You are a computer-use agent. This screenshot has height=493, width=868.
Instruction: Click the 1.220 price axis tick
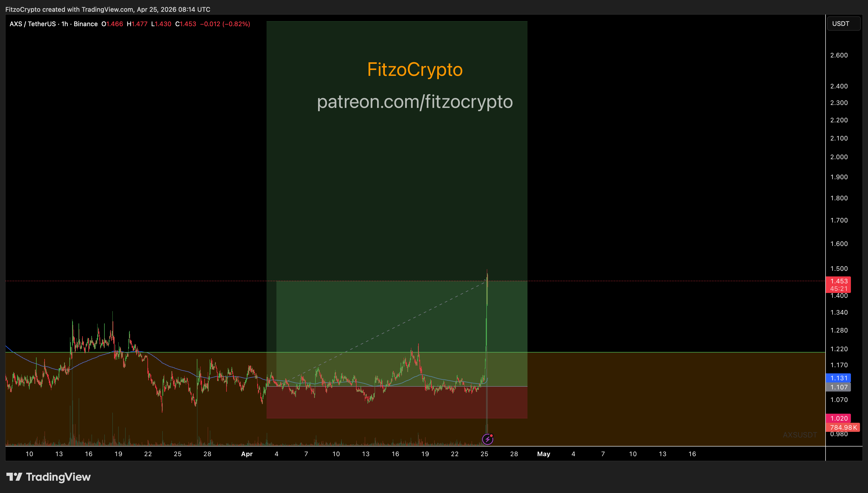[x=839, y=349]
